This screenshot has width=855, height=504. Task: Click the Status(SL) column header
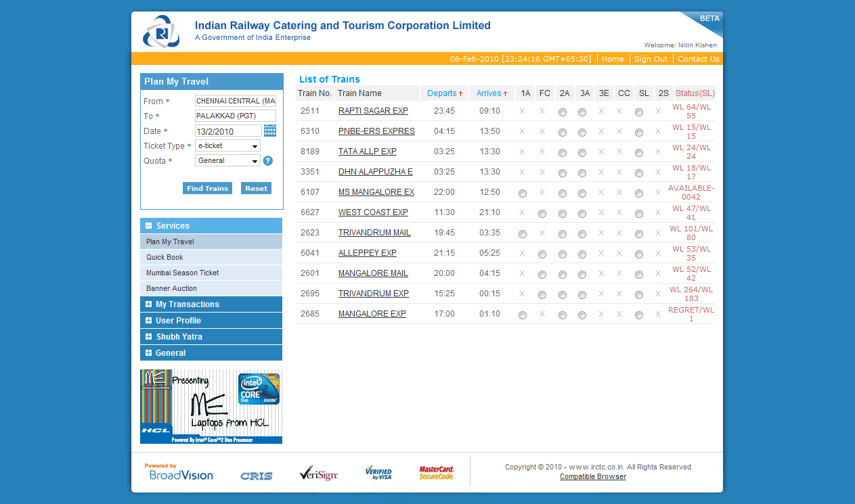tap(695, 93)
